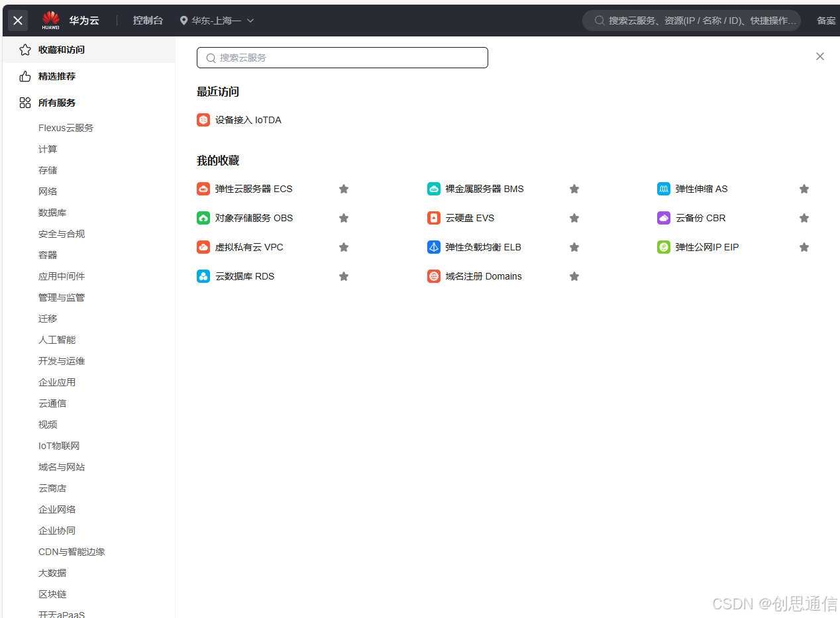
Task: Click the 弹性云服务器 ECS icon
Action: (203, 189)
